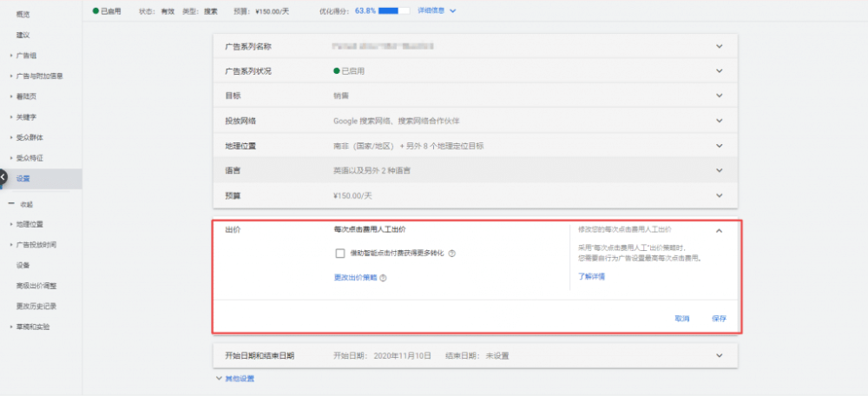Screen dimensions: 868x396
Task: Expand the 预算 budget row
Action: [719, 195]
